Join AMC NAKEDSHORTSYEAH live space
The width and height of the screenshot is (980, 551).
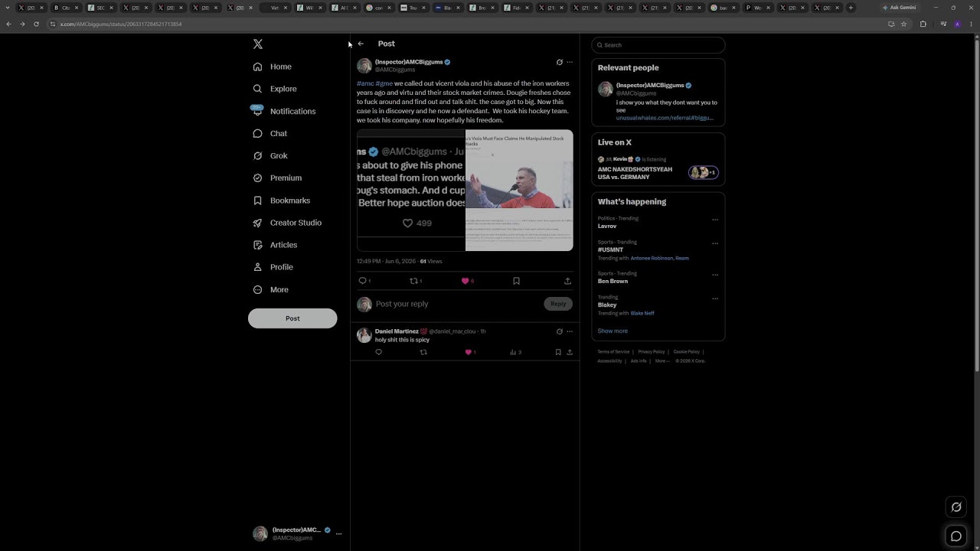point(658,168)
